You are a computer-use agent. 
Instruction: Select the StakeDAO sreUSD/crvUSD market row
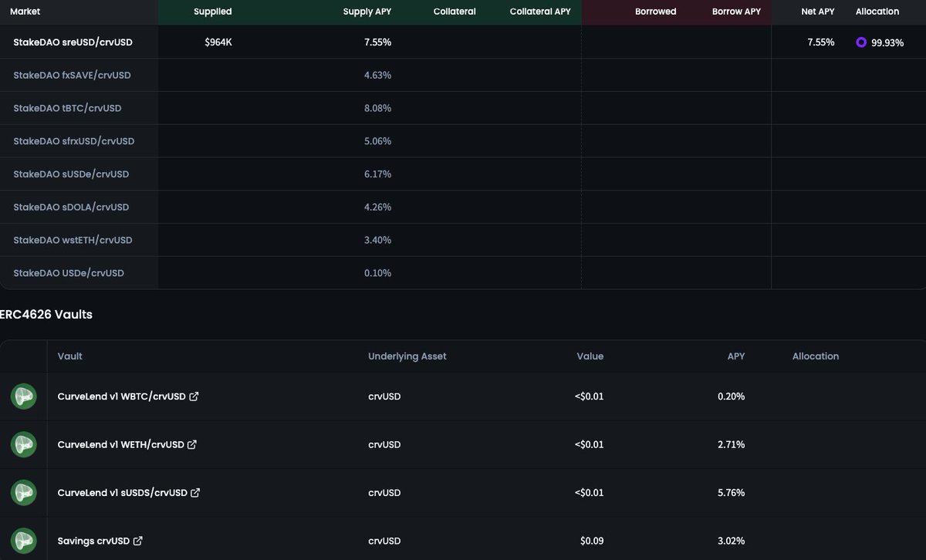coord(463,42)
